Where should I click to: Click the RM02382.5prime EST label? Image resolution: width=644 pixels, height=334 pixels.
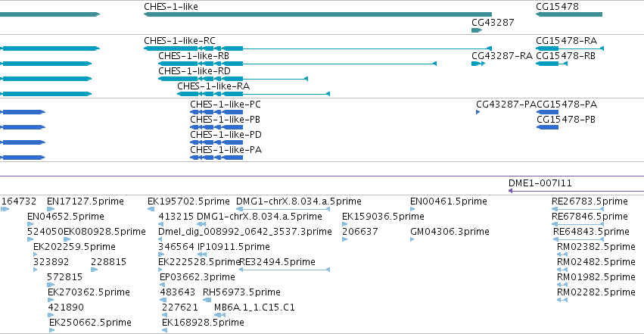coord(596,247)
